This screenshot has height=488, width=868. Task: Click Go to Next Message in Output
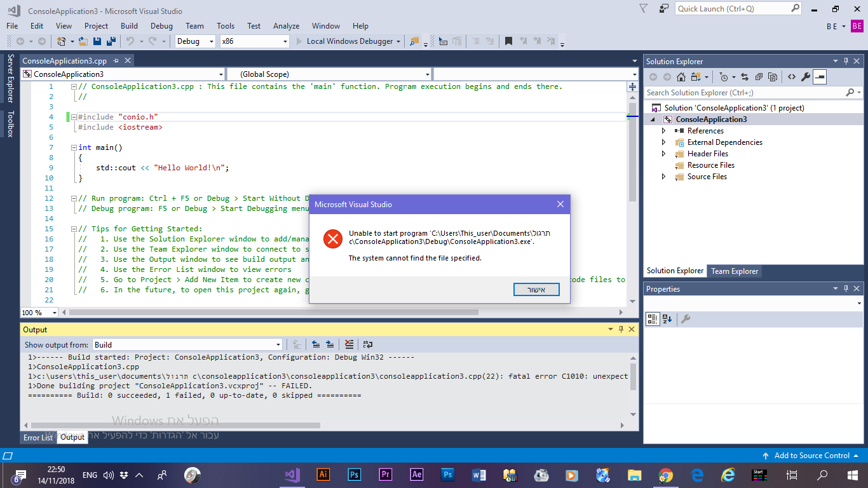tap(330, 344)
